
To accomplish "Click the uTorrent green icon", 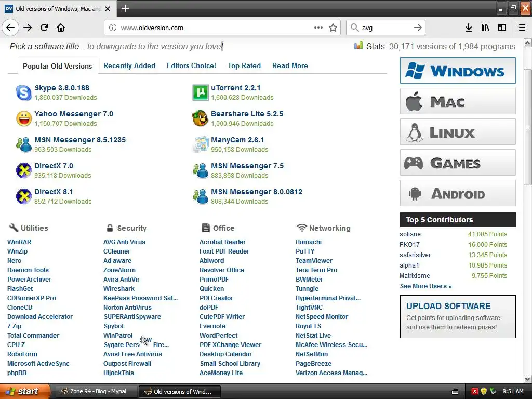I will point(201,92).
